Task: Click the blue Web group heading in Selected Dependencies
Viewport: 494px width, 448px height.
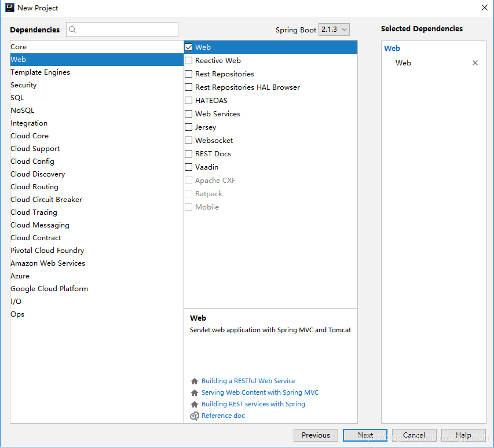Action: 392,49
